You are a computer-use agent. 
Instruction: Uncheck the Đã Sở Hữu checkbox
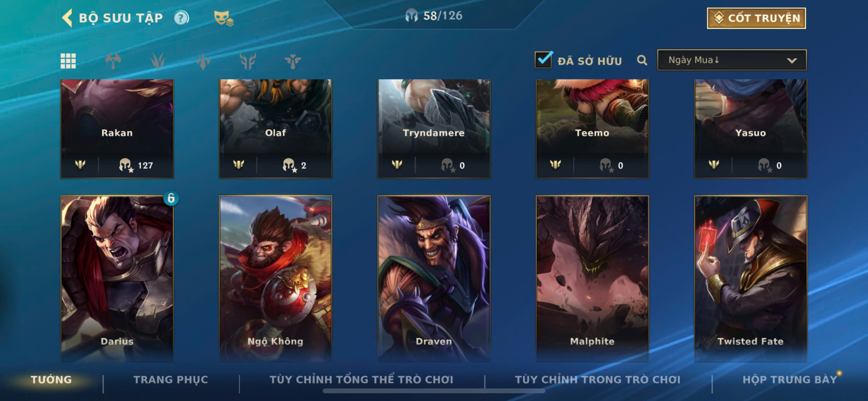[543, 60]
